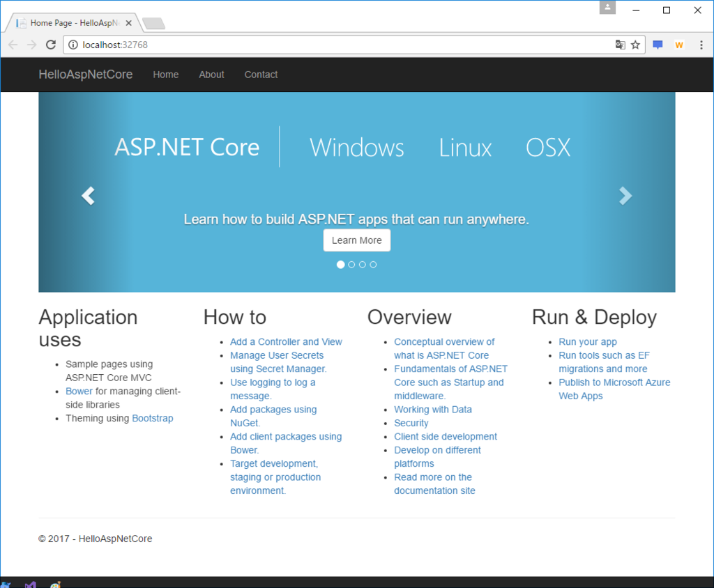Image resolution: width=714 pixels, height=588 pixels.
Task: Select the second carousel indicator dot
Action: tap(351, 265)
